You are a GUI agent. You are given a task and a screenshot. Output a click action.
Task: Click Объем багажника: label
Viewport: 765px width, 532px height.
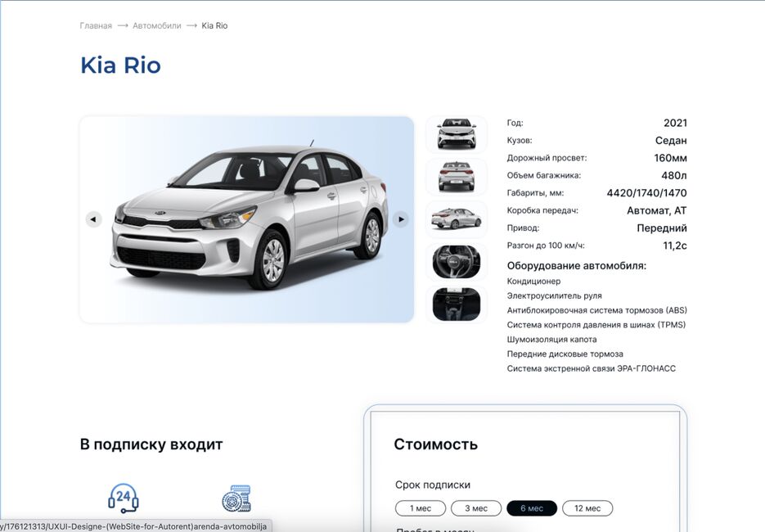coord(544,176)
